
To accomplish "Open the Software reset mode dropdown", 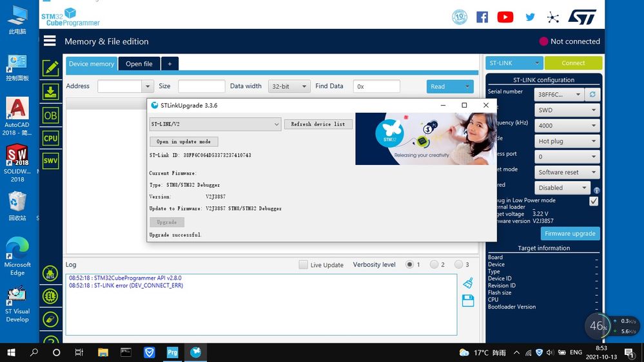I will (x=567, y=173).
